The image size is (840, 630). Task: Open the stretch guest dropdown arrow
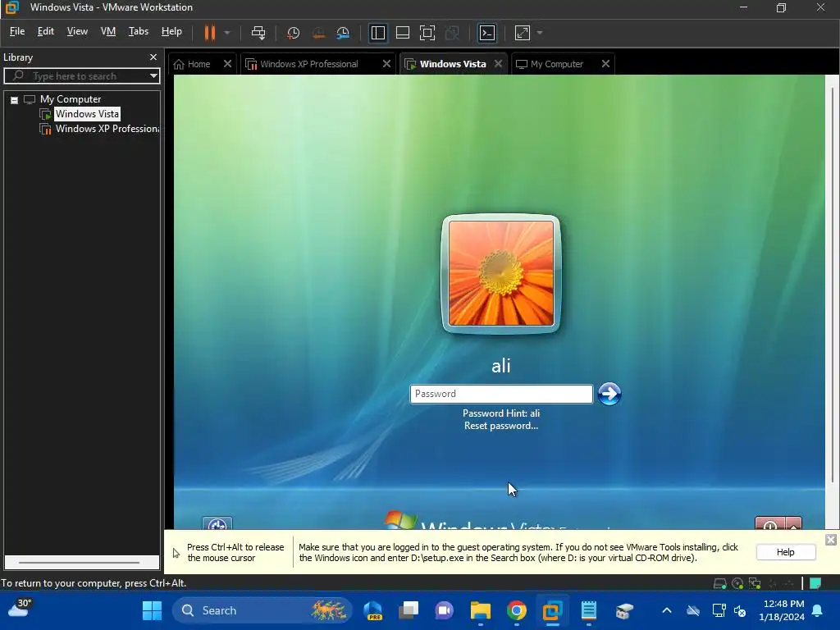tap(540, 33)
